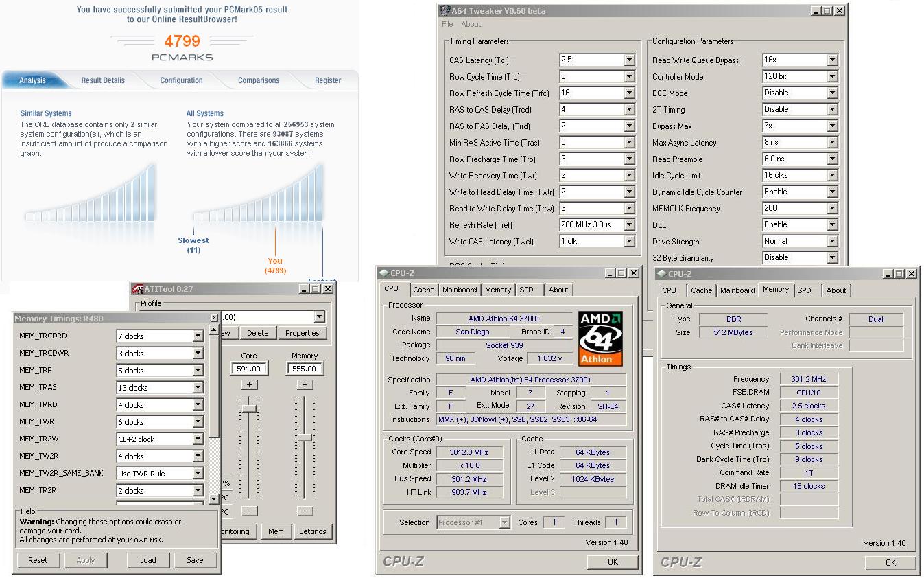This screenshot has height=578, width=924.
Task: Click the Delete profile button in ATITool
Action: [x=258, y=333]
